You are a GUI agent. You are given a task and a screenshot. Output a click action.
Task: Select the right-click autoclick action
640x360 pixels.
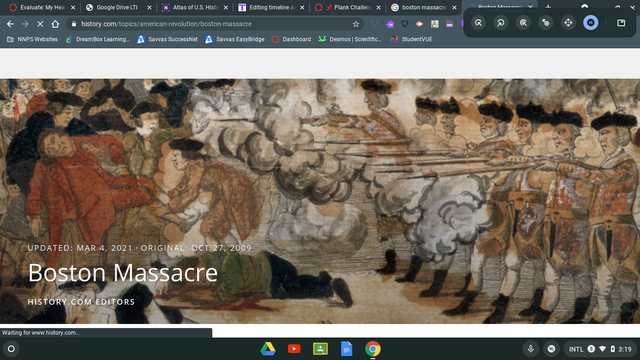pos(501,23)
